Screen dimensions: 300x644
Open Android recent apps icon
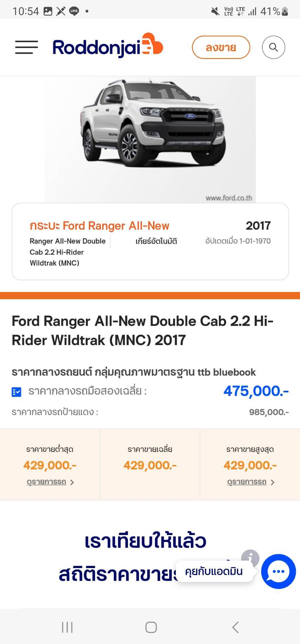coord(67,627)
